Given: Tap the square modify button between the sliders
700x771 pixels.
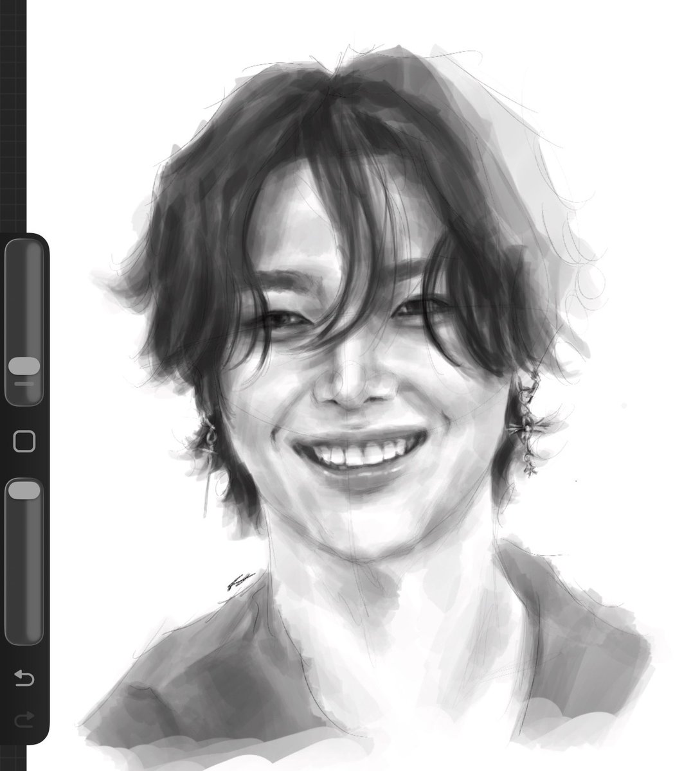Looking at the screenshot, I should click(24, 441).
